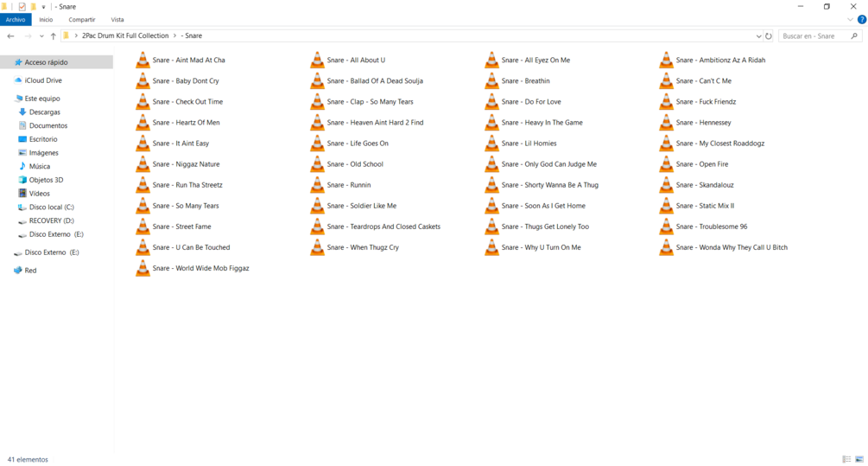This screenshot has width=868, height=466.
Task: Switch to the Inicio tab
Action: (x=46, y=19)
